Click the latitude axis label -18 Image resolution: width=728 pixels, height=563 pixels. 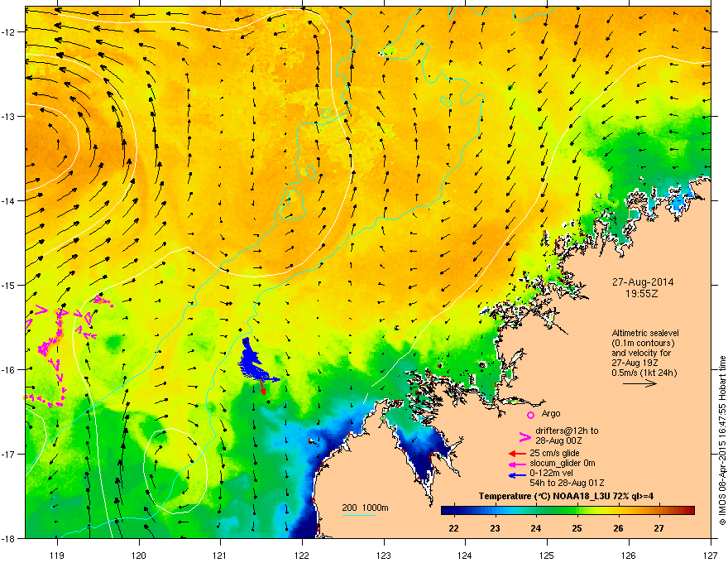pos(9,538)
